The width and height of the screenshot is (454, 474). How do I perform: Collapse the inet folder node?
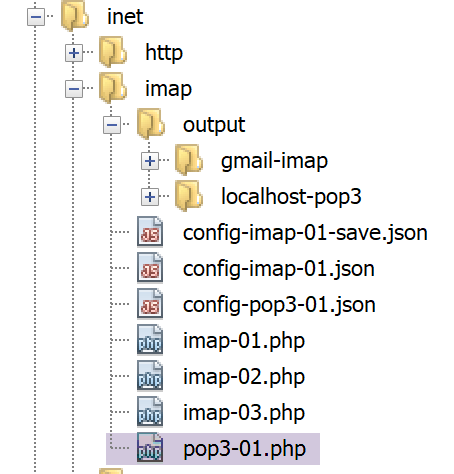[x=36, y=17]
